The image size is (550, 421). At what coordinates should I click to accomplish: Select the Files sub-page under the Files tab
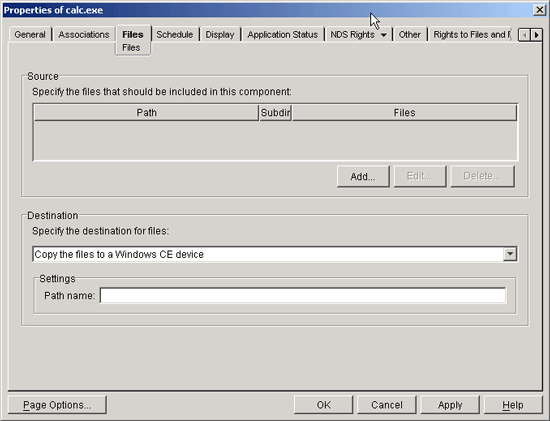(x=131, y=47)
